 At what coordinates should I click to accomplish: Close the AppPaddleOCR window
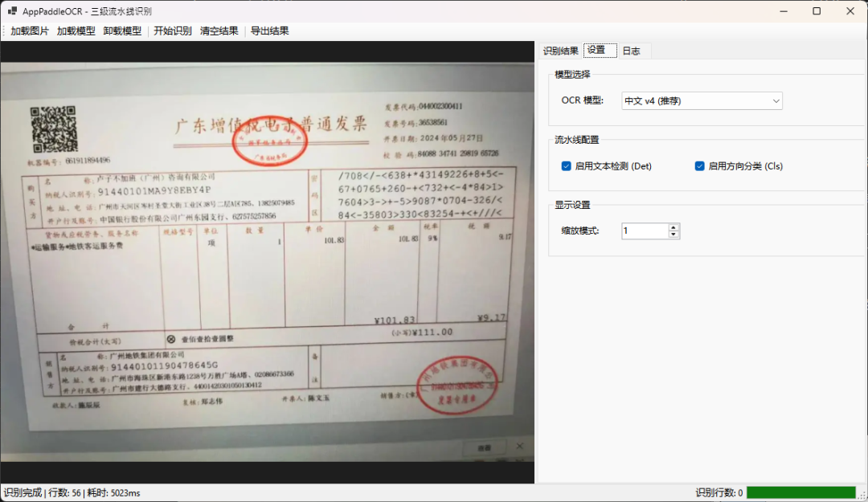[x=850, y=11]
